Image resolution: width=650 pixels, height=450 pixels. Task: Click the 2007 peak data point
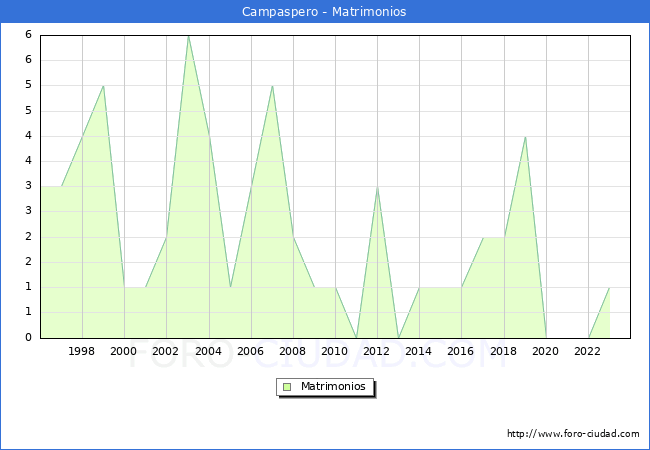[x=272, y=85]
